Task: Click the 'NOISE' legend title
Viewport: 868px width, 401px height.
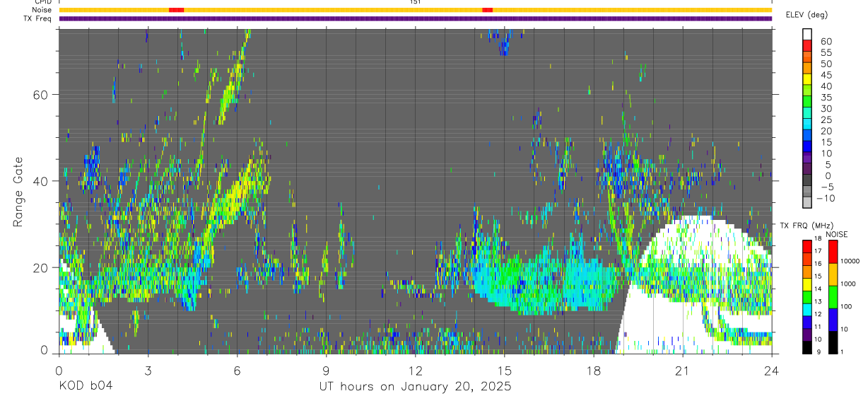Action: (835, 234)
